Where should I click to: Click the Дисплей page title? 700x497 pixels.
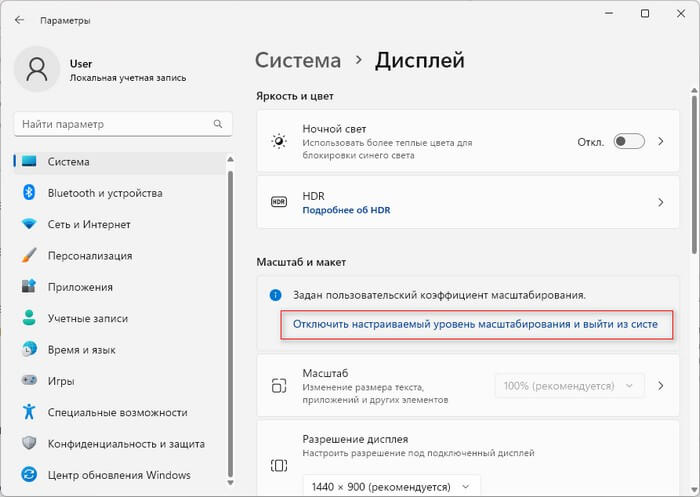coord(420,60)
